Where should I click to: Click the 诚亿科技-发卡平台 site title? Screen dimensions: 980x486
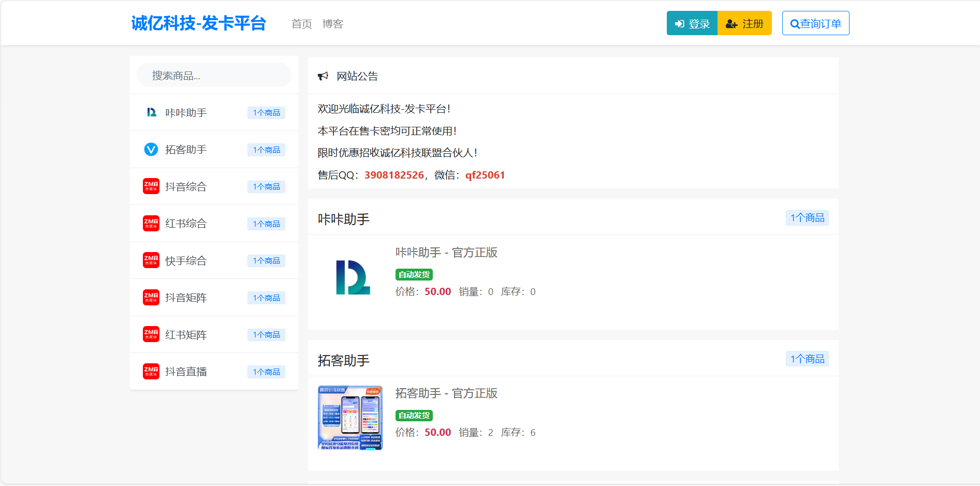(x=198, y=23)
